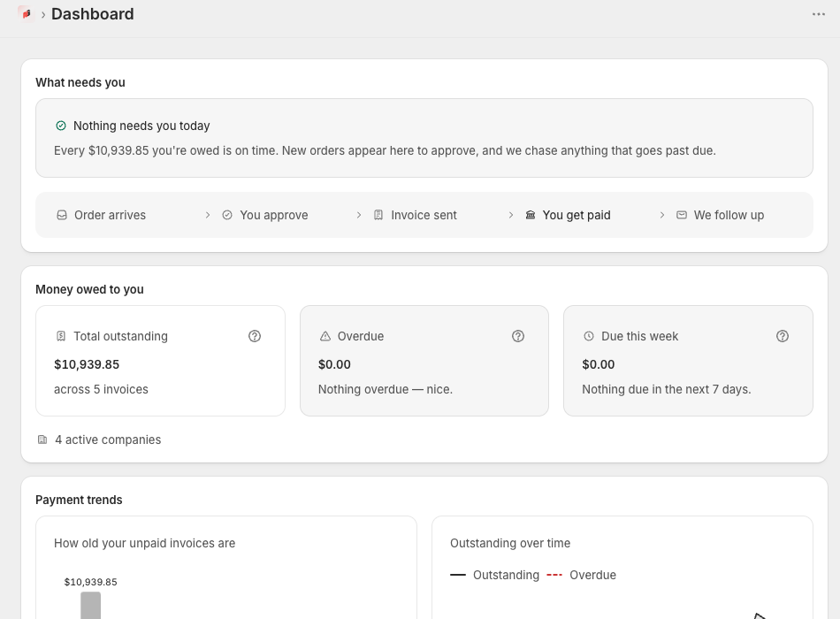Click the Overdue $0.00 amount

(334, 364)
